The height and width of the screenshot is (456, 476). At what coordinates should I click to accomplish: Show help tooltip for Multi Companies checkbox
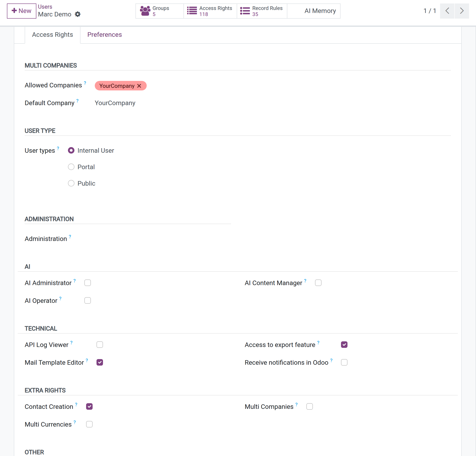click(297, 405)
